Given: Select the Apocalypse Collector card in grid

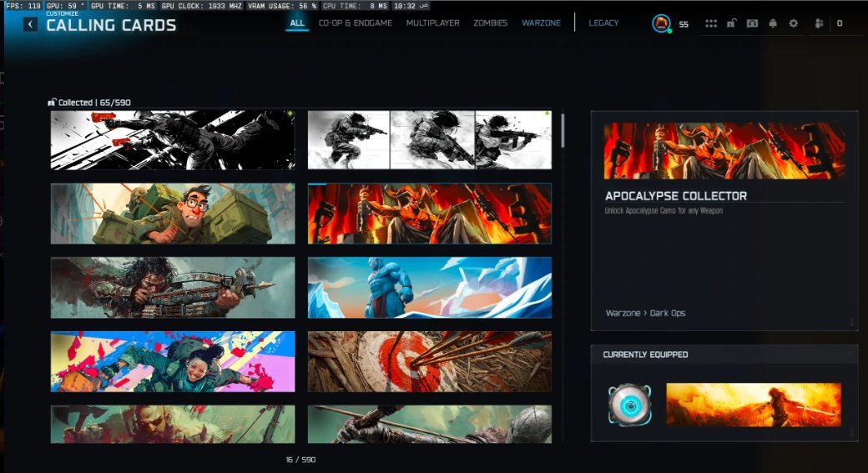Looking at the screenshot, I should pyautogui.click(x=429, y=214).
